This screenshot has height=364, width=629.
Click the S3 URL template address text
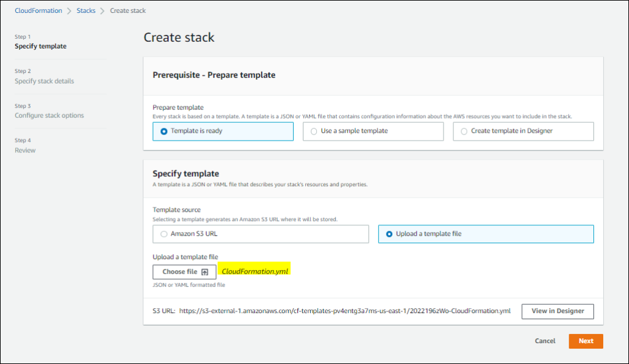(x=345, y=311)
